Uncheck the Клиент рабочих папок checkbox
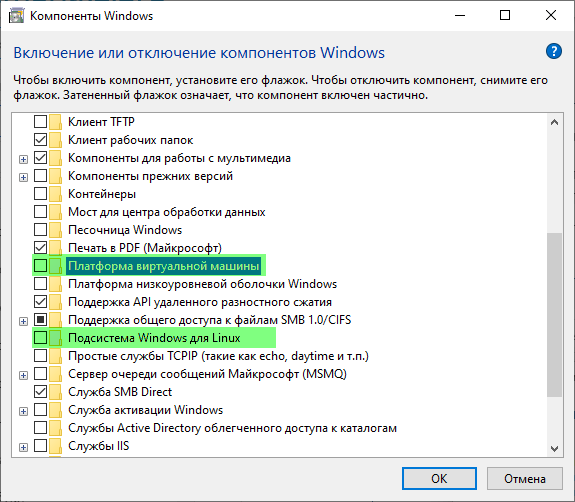The image size is (575, 502). click(x=40, y=140)
